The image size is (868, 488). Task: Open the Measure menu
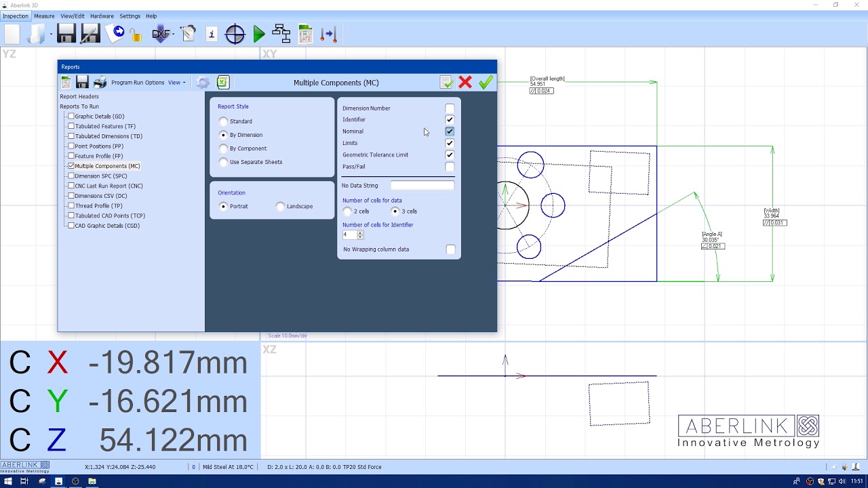[44, 16]
